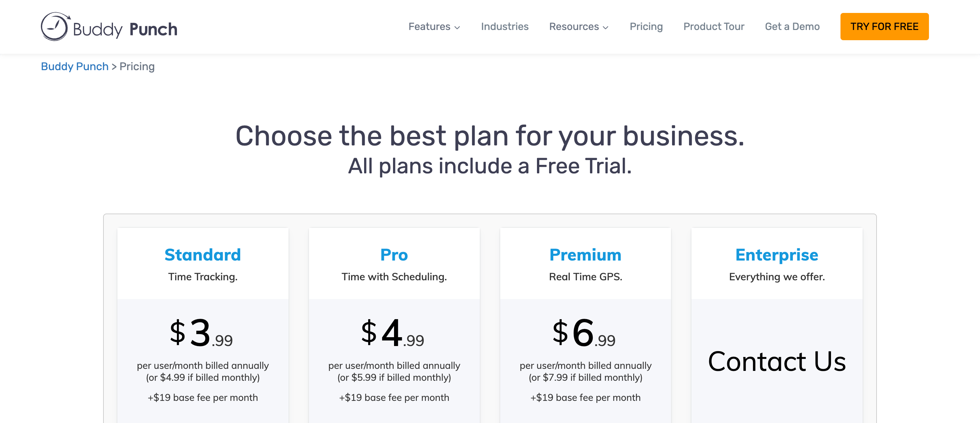Open the Resources dropdown chevron
The image size is (980, 423).
coord(606,27)
